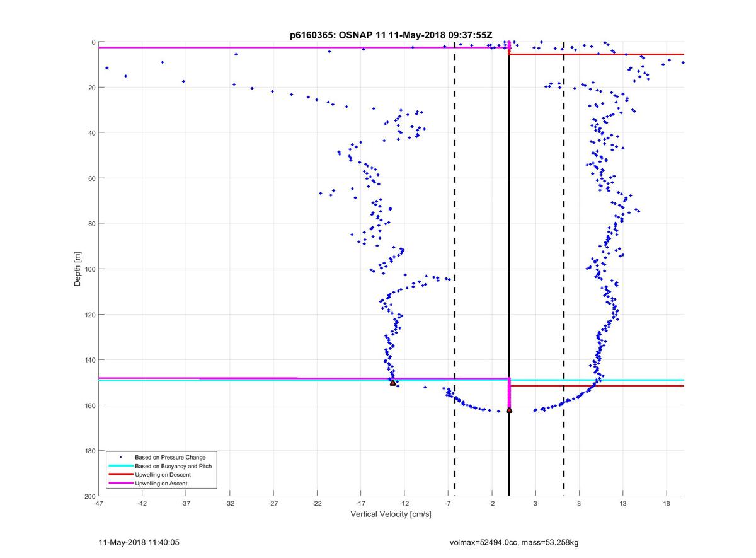756x558 pixels.
Task: Click legend entry Upwelling on Ascent
Action: point(161,484)
